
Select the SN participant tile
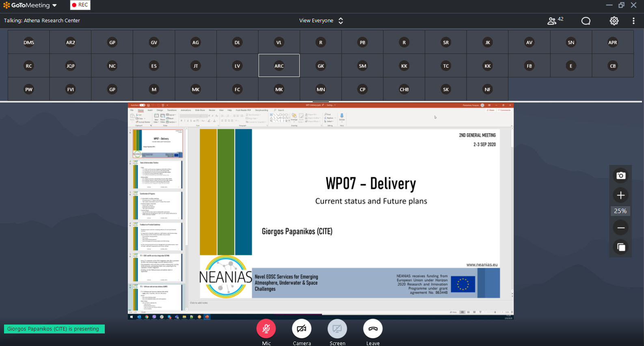pos(571,42)
